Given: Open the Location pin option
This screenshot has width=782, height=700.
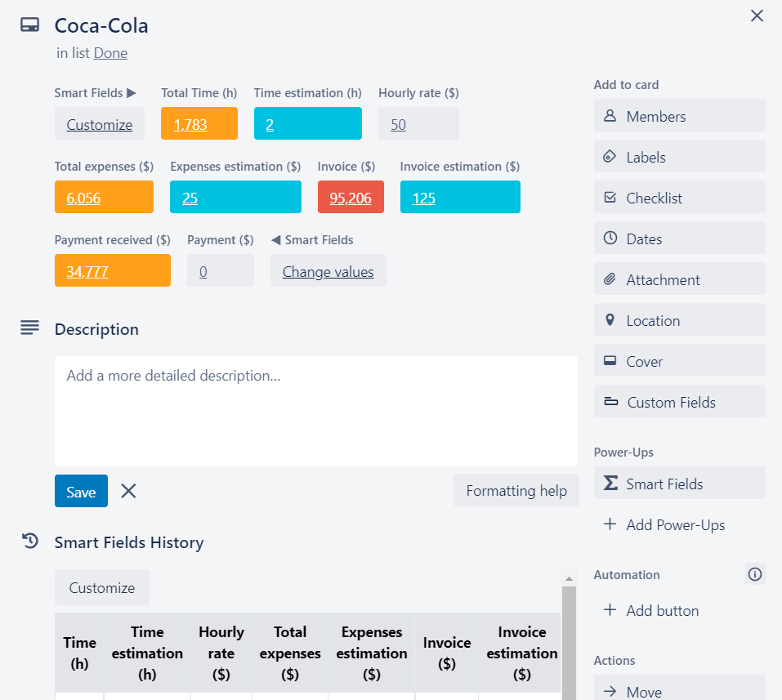Looking at the screenshot, I should [679, 320].
